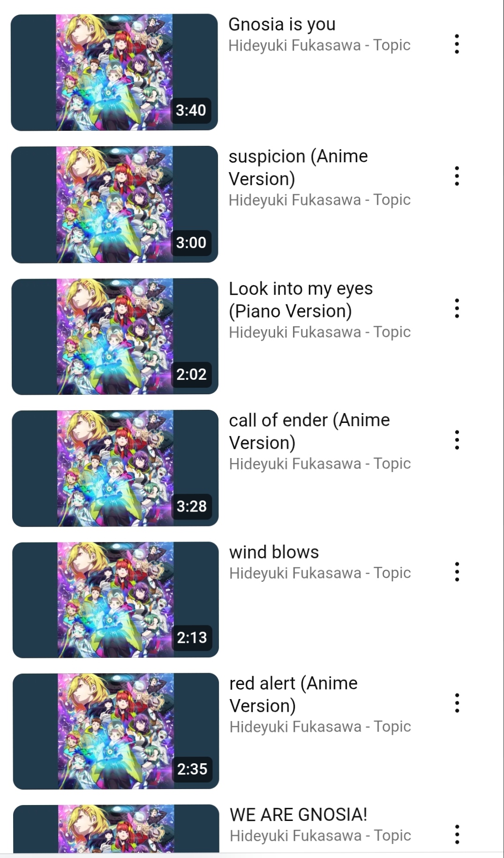Open options menu for call of ender
This screenshot has height=858, width=504.
pos(457,440)
